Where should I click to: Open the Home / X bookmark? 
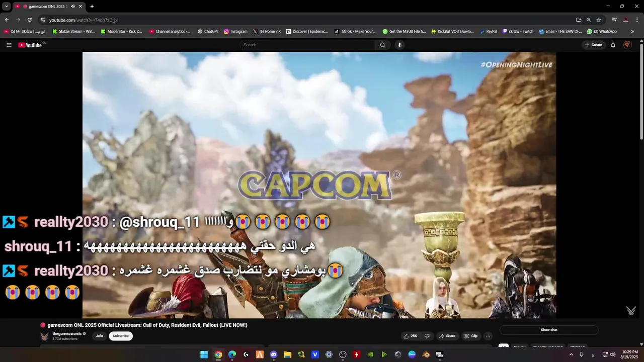267,31
